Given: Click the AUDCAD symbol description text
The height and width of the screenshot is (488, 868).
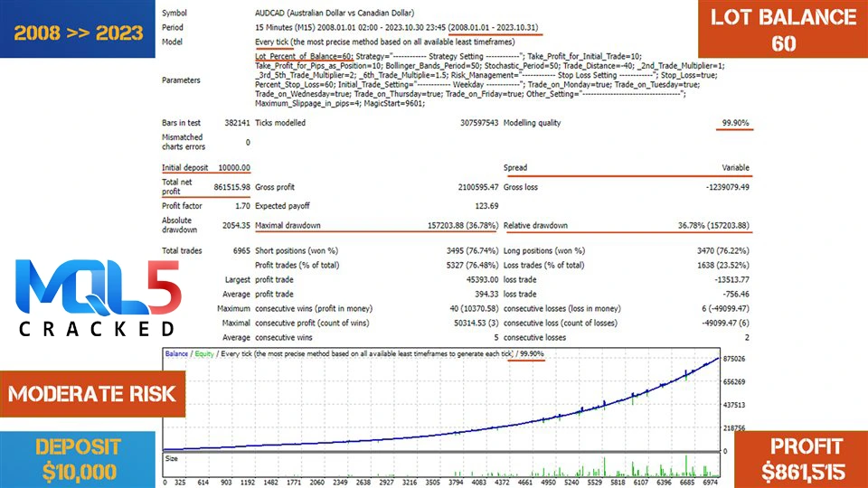Looking at the screenshot, I should (x=335, y=13).
